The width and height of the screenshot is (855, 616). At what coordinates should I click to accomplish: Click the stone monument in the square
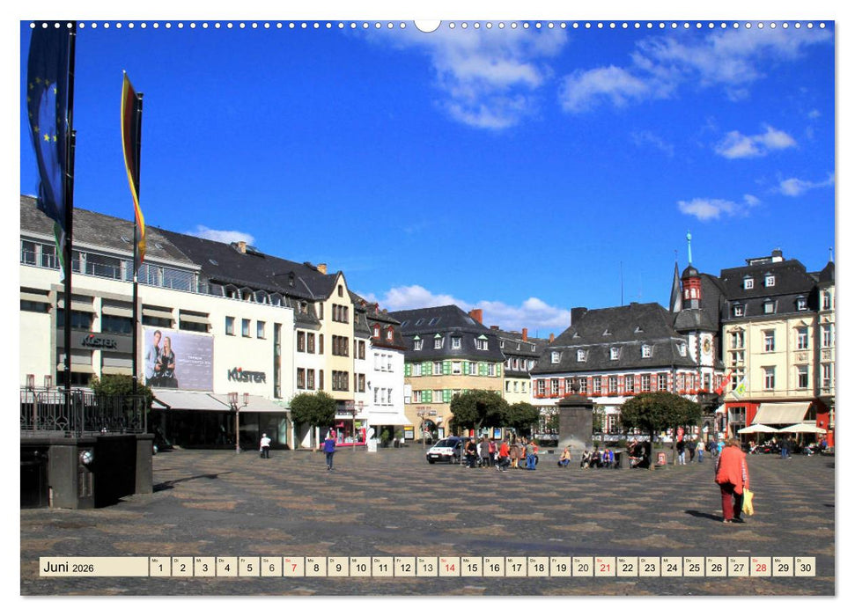[575, 421]
